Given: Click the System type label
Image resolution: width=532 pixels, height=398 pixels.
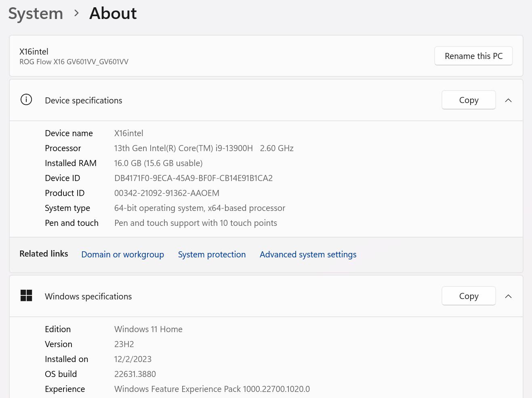Looking at the screenshot, I should 67,208.
